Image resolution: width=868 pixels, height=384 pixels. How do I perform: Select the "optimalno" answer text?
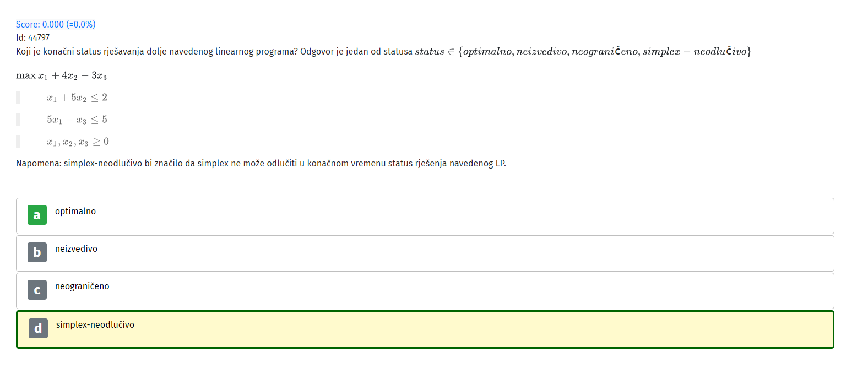[x=75, y=212]
